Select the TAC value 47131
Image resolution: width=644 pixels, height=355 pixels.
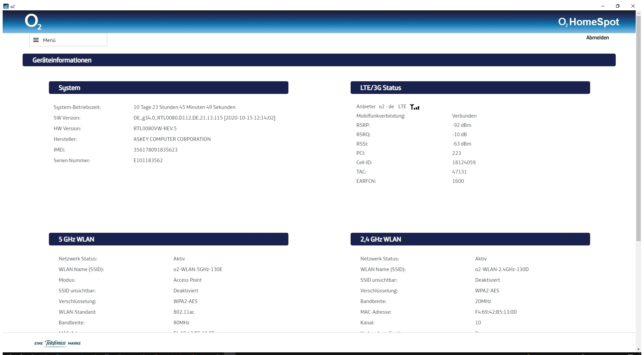coord(459,172)
